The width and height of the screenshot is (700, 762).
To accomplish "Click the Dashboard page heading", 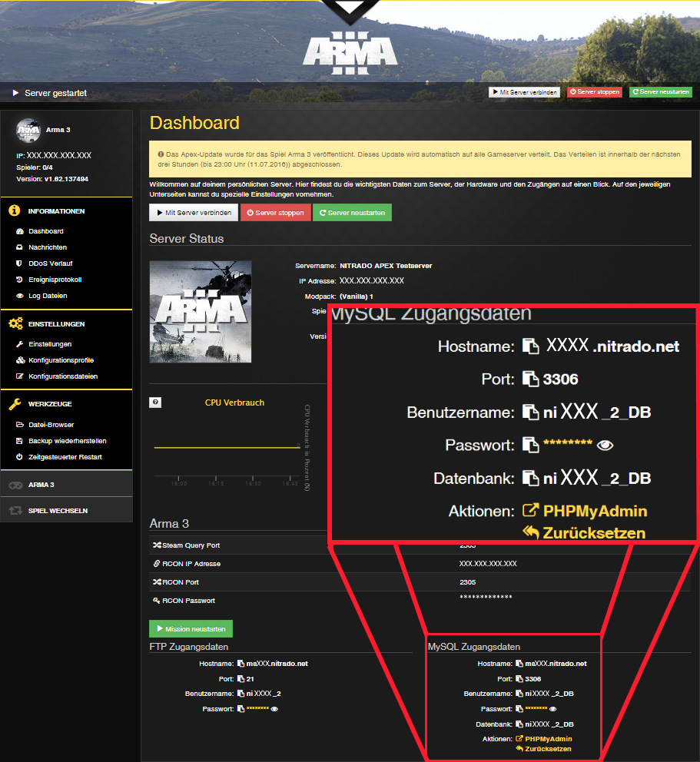I will click(x=194, y=123).
